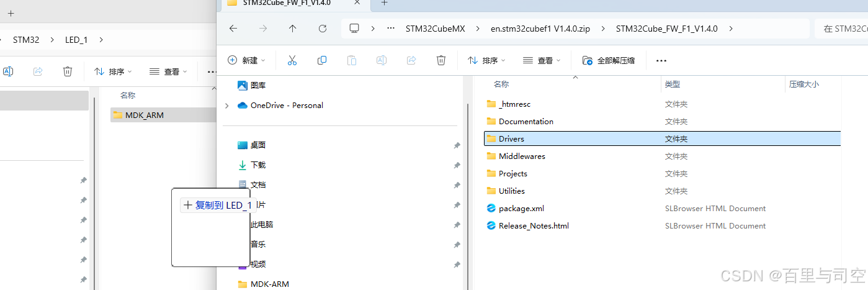This screenshot has width=868, height=290.
Task: Unpin 下载 using its pin icon
Action: tap(457, 165)
